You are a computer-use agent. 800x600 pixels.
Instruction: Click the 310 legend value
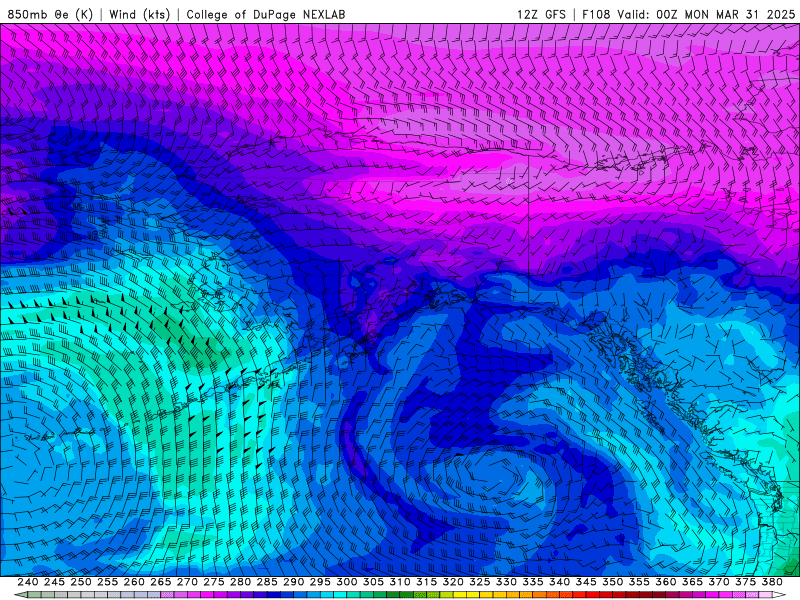click(x=400, y=582)
